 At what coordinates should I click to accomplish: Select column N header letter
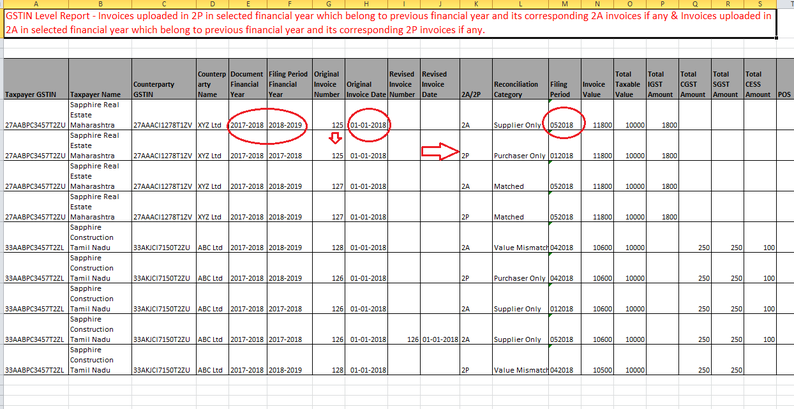pos(597,4)
